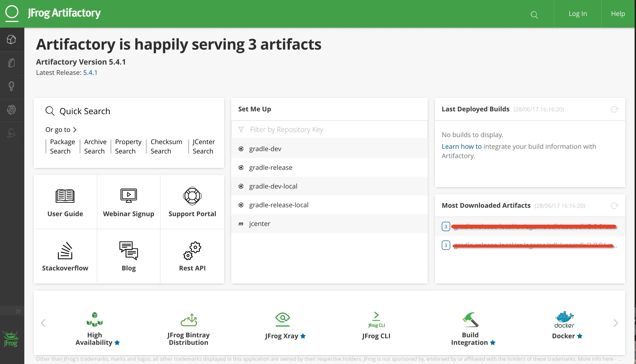
Task: Open the Artifacts browser sidebar icon
Action: 11,63
